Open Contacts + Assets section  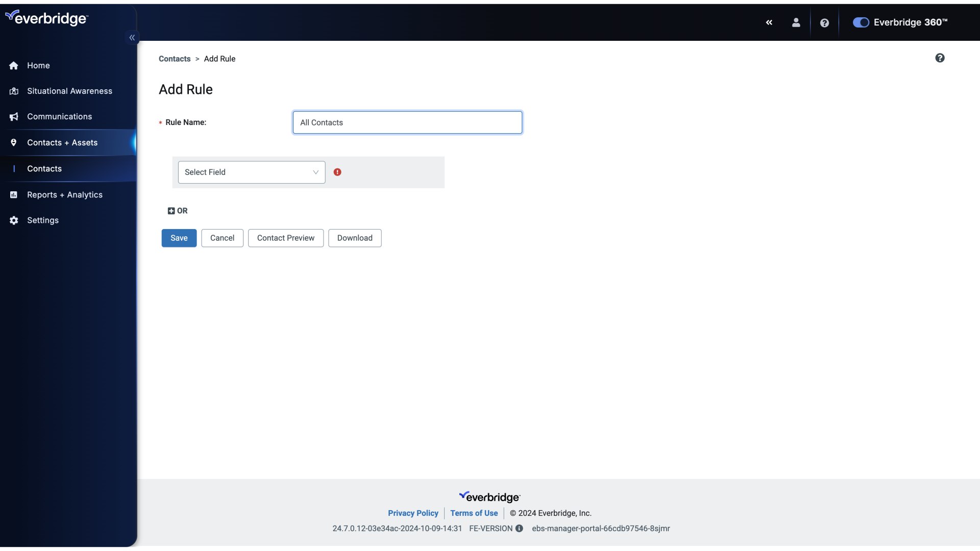pyautogui.click(x=62, y=142)
